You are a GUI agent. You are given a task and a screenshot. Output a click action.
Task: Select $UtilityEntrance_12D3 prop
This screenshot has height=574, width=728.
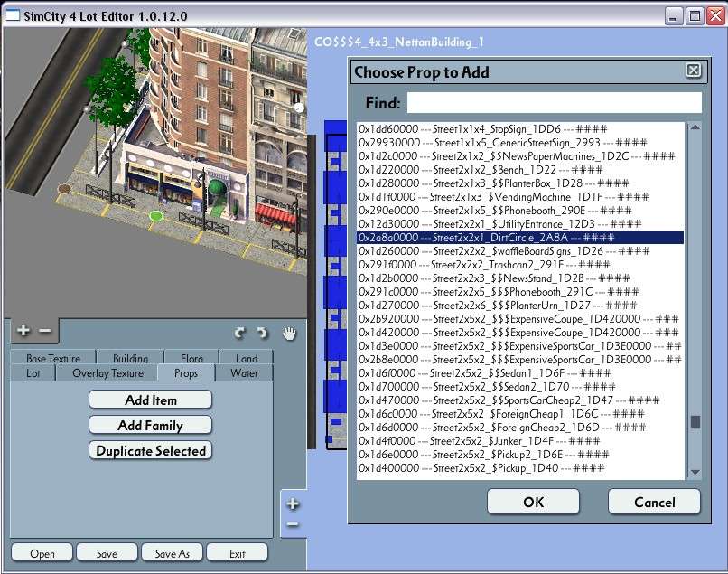point(520,224)
